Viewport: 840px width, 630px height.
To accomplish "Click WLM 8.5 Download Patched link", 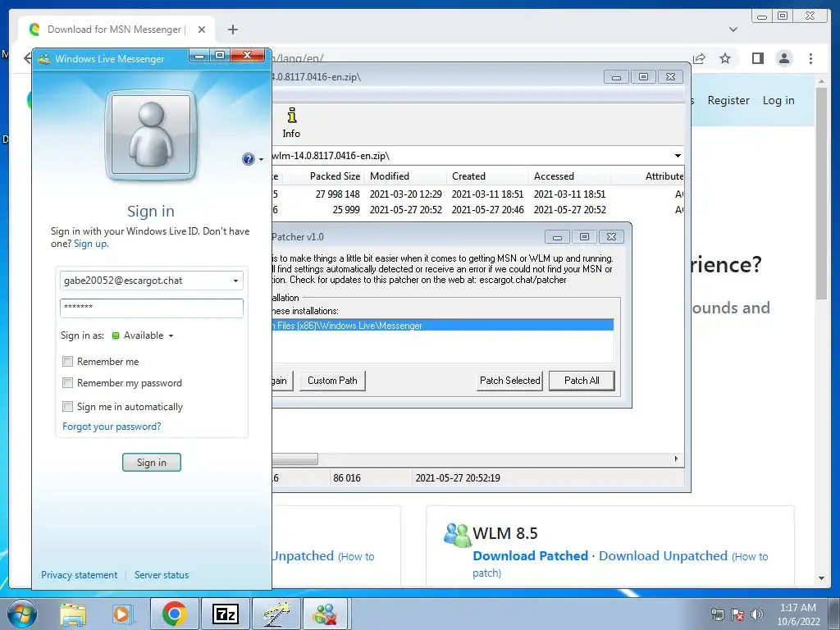I will point(531,555).
